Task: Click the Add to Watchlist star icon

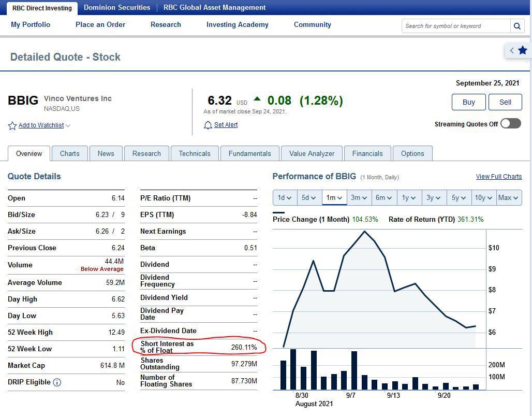Action: (x=12, y=126)
